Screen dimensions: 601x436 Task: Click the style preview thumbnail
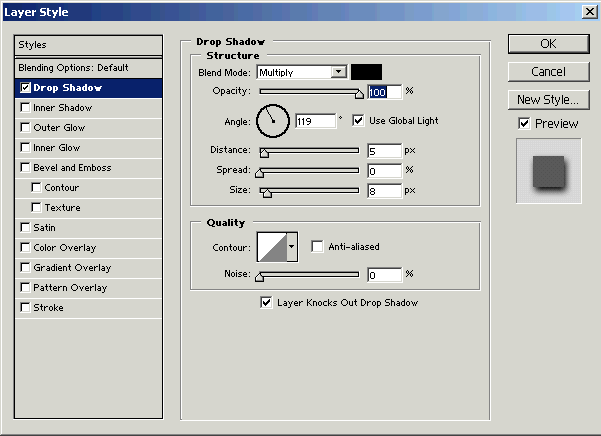tap(548, 171)
